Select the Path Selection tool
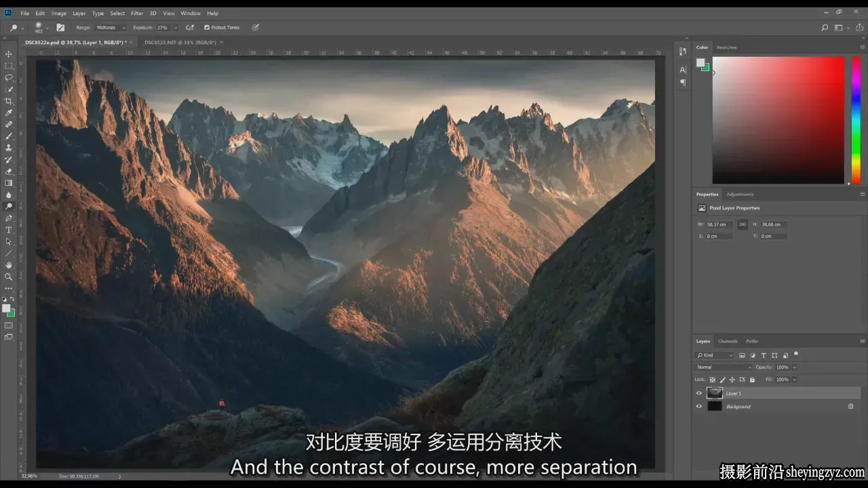This screenshot has width=868, height=488. [9, 241]
